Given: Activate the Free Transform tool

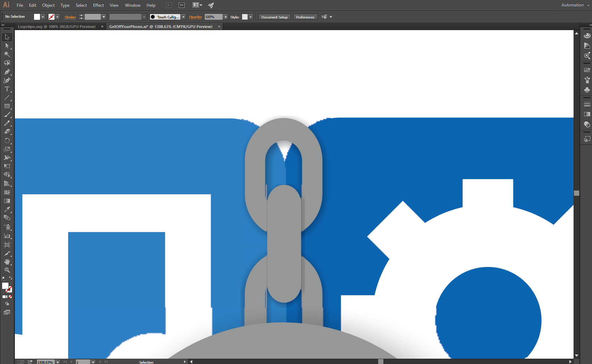Looking at the screenshot, I should [x=7, y=166].
